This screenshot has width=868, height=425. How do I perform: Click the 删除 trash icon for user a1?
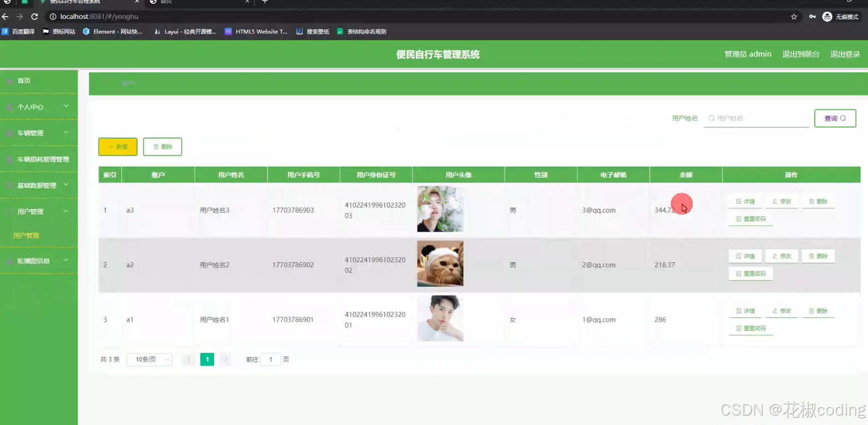pyautogui.click(x=811, y=311)
